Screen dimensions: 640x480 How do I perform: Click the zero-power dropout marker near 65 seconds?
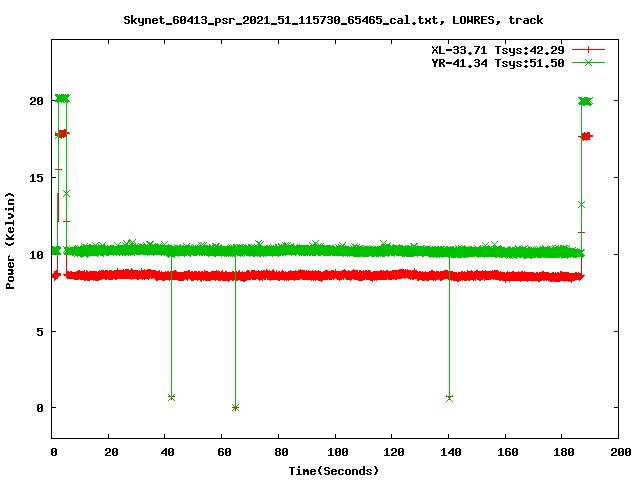235,407
